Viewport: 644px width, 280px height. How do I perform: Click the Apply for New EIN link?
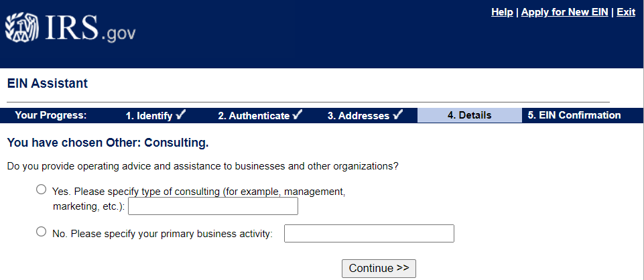565,12
